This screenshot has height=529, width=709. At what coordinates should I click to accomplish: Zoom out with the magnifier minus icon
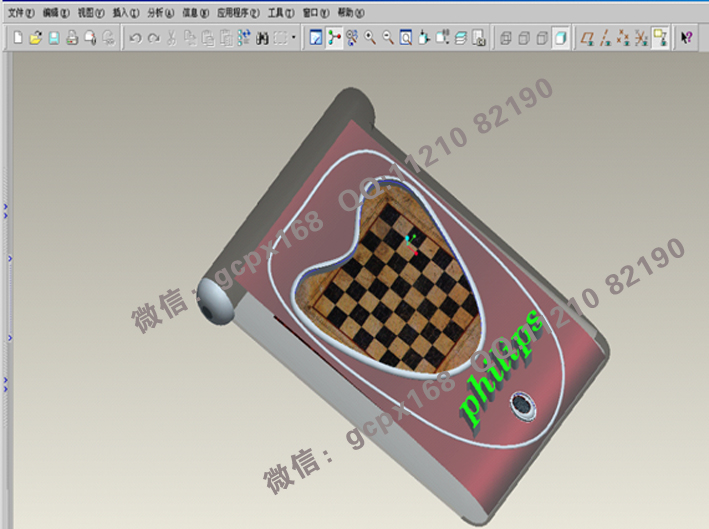point(388,38)
